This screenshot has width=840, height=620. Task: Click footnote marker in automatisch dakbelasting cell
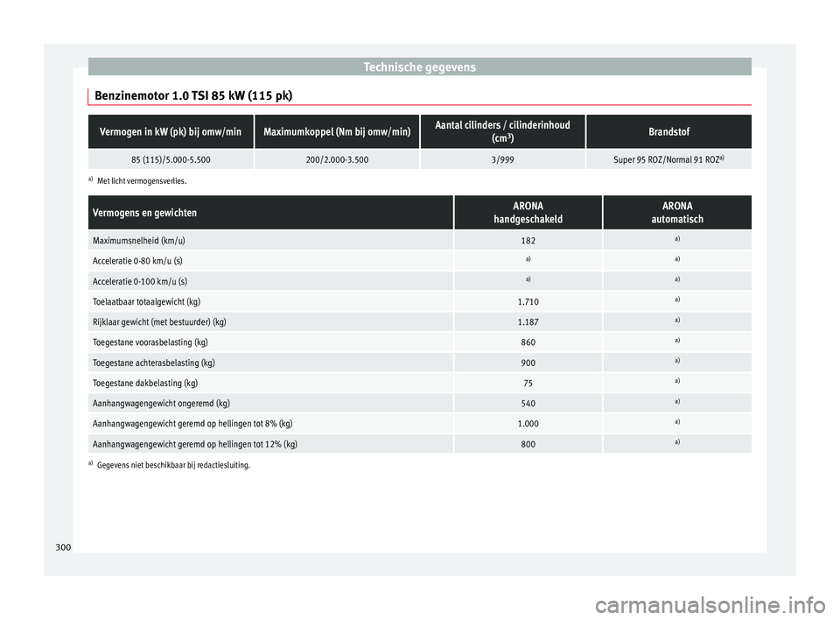pyautogui.click(x=677, y=381)
